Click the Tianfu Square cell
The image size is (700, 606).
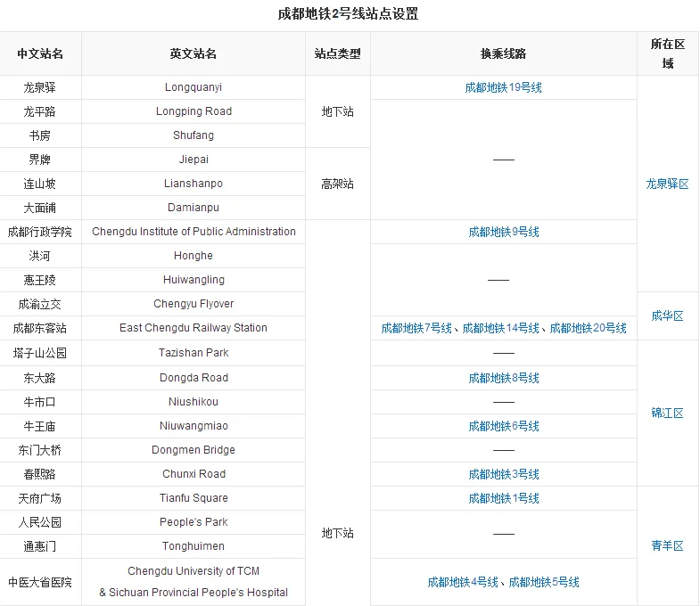coord(194,499)
